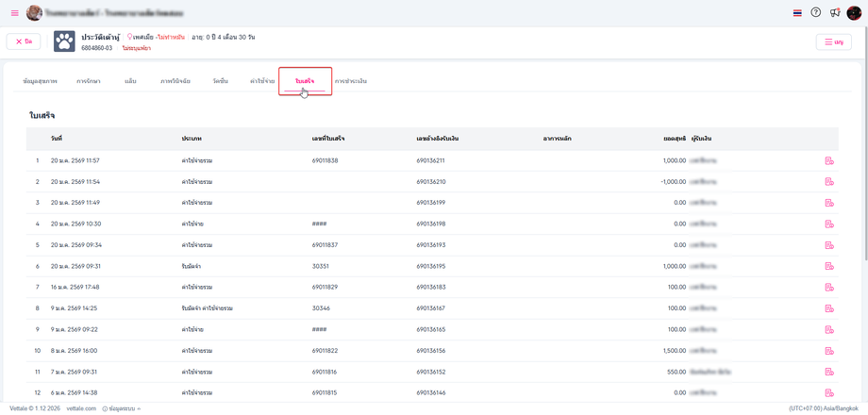Click reference number 690136210
Image resolution: width=868 pixels, height=415 pixels.
click(430, 182)
